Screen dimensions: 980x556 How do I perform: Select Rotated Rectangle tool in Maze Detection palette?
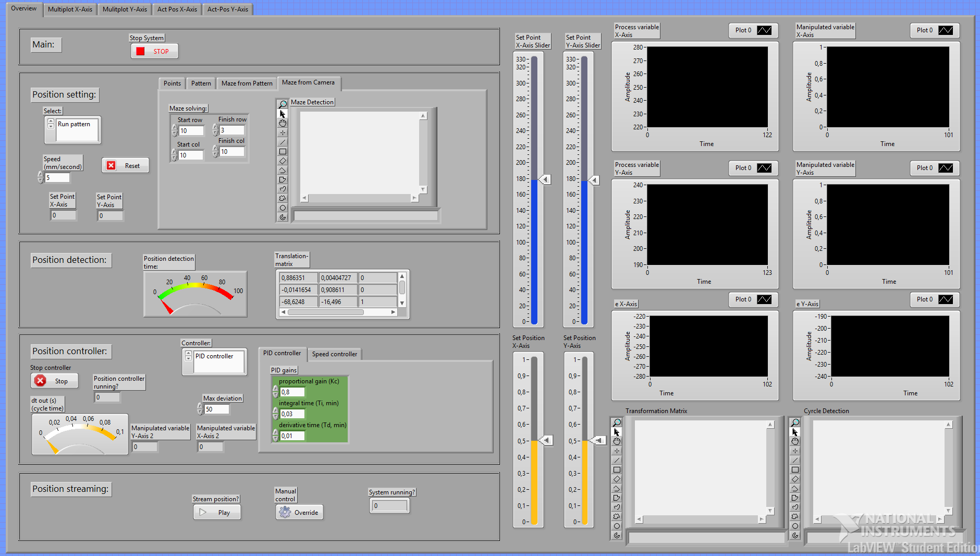pyautogui.click(x=283, y=161)
